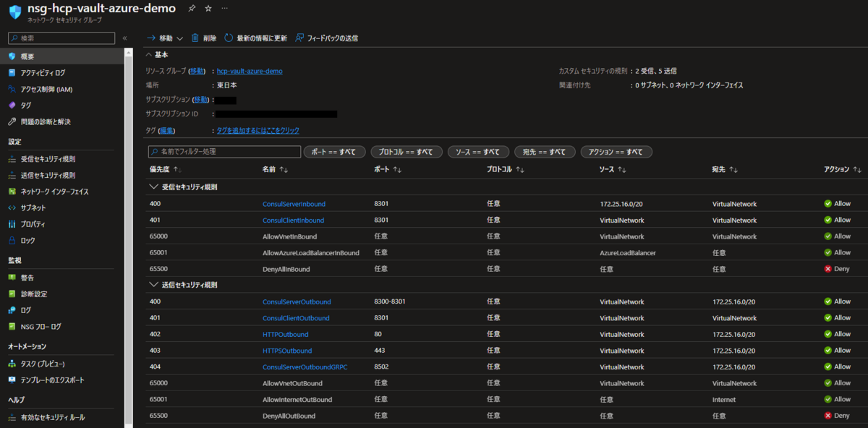Click Allow check icon on HTTPSOutbound row
The width and height of the screenshot is (868, 428).
(827, 351)
